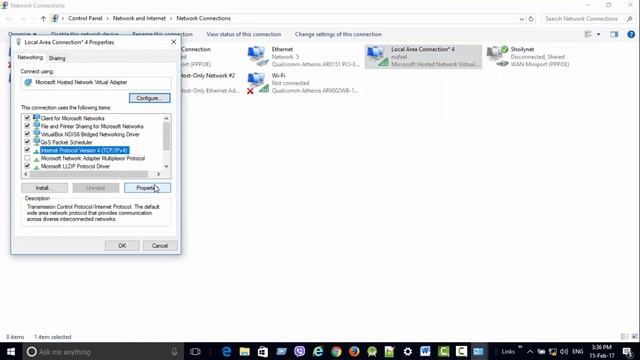Open the Action Center notifications icon
Image resolution: width=640 pixels, height=360 pixels.
pyautogui.click(x=627, y=351)
